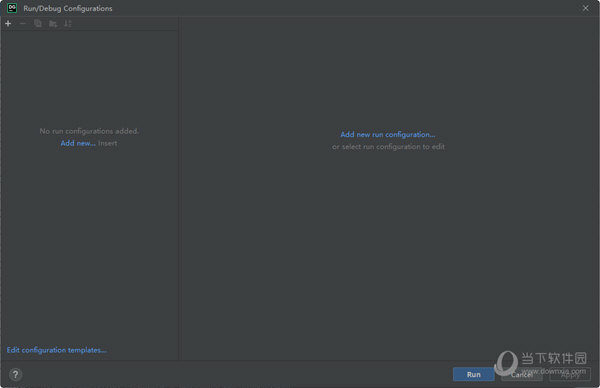Viewport: 600px width, 388px height.
Task: Click the Apply button
Action: [x=570, y=374]
